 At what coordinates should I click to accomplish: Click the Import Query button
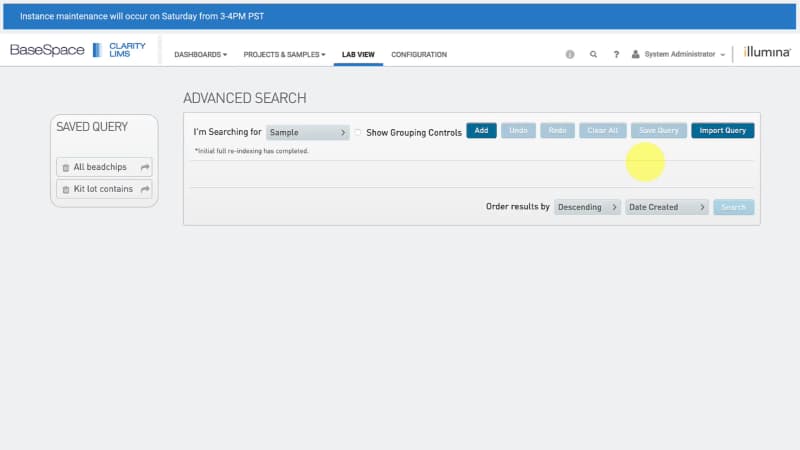click(x=722, y=131)
